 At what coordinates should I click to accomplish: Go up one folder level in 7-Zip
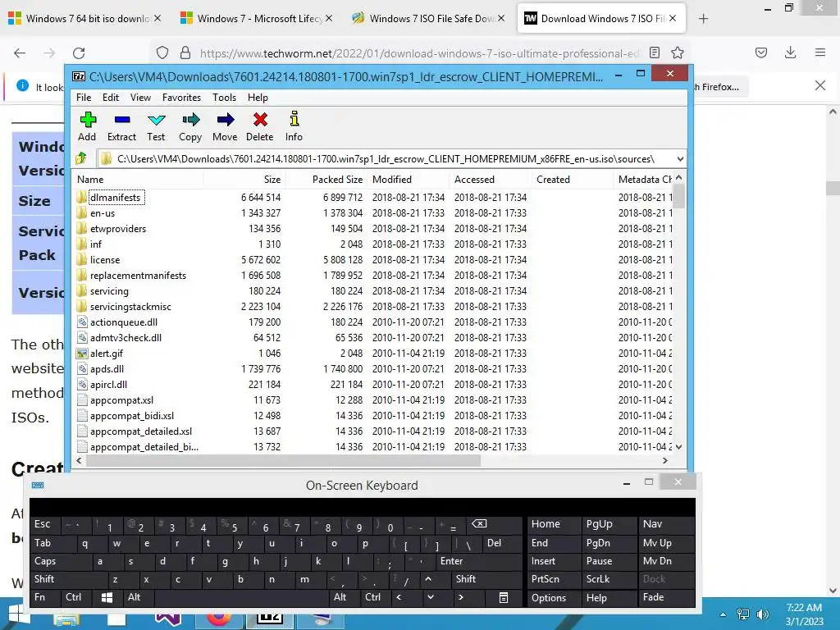pyautogui.click(x=81, y=158)
